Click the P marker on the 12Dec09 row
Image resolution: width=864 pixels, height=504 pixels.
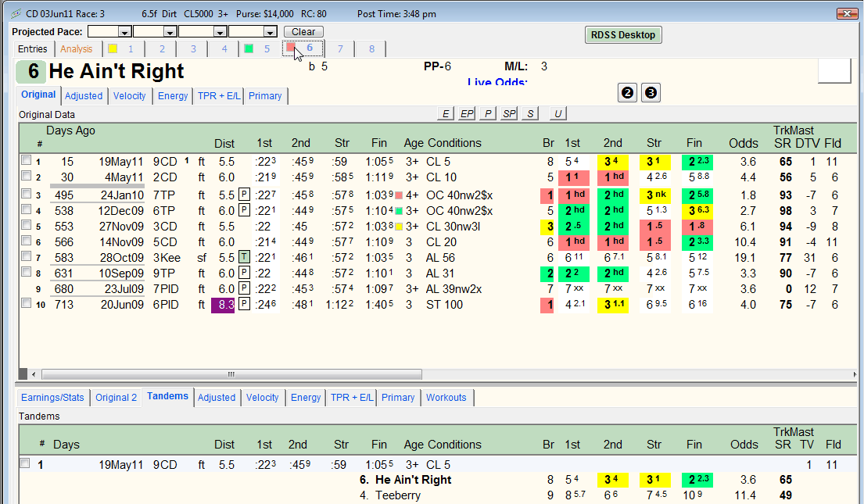244,210
